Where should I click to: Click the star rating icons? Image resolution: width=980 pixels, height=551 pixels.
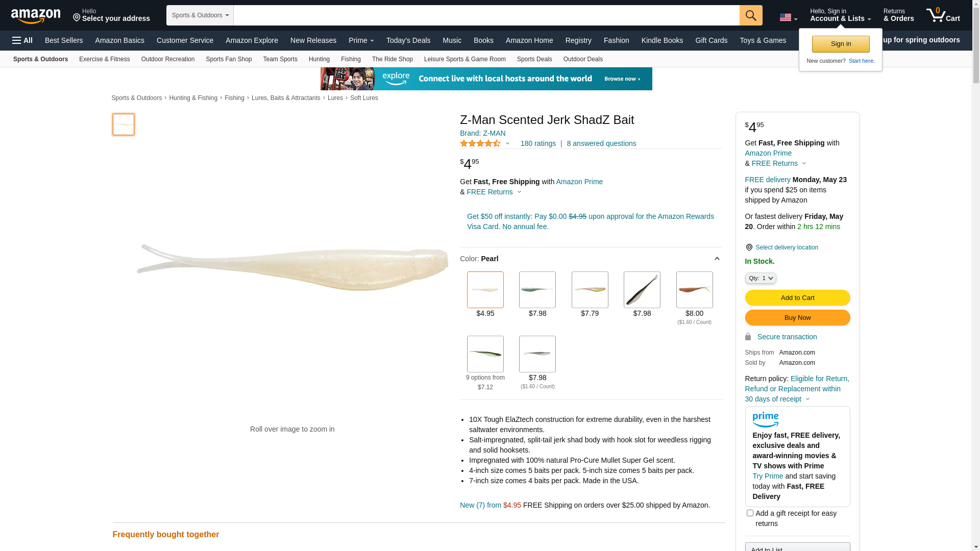[480, 143]
